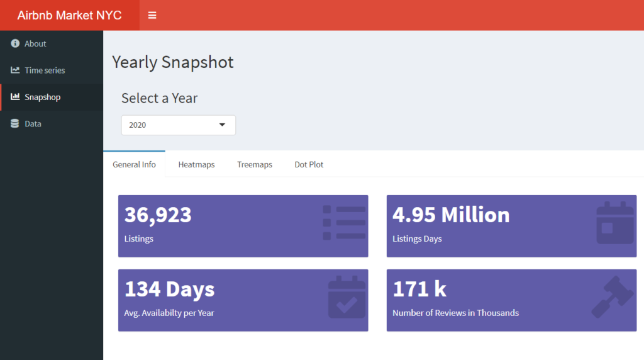Open the Treemaps tab

tap(255, 164)
